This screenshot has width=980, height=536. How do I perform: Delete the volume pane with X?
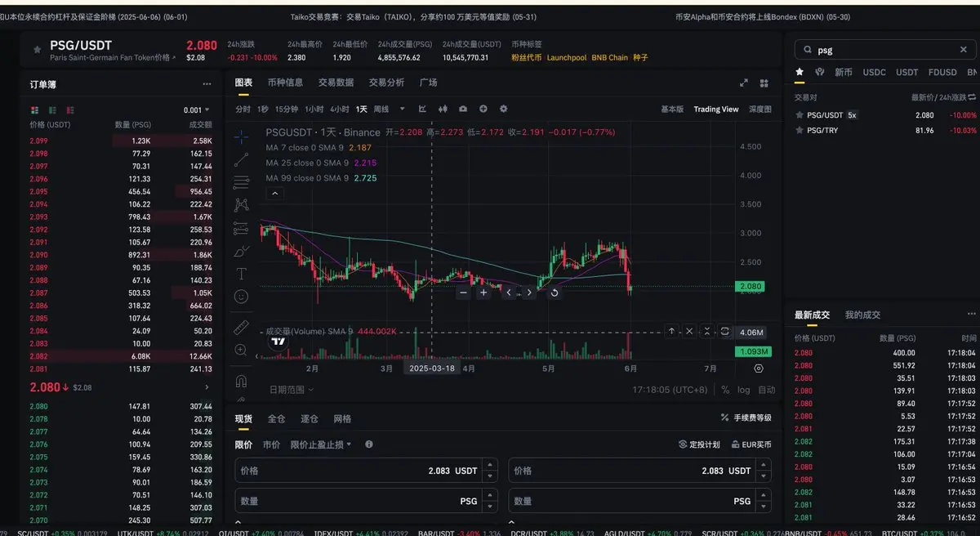689,331
